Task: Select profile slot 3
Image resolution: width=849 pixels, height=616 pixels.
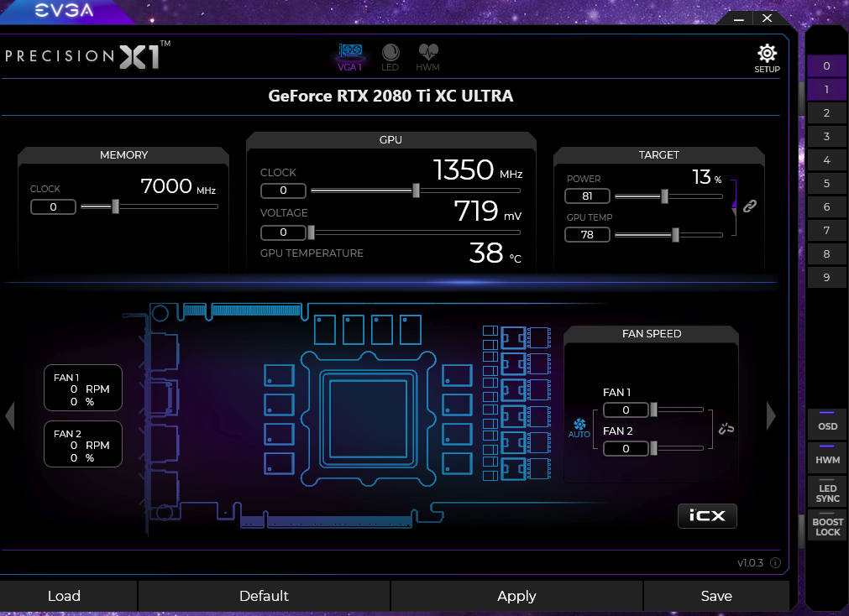Action: tap(827, 137)
